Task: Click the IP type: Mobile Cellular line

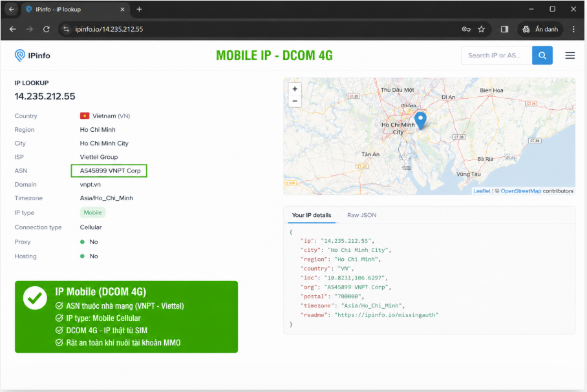Action: (x=98, y=318)
